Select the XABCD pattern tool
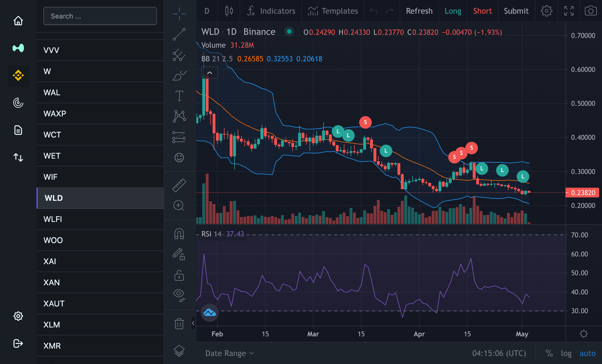Image resolution: width=602 pixels, height=364 pixels. 179,116
